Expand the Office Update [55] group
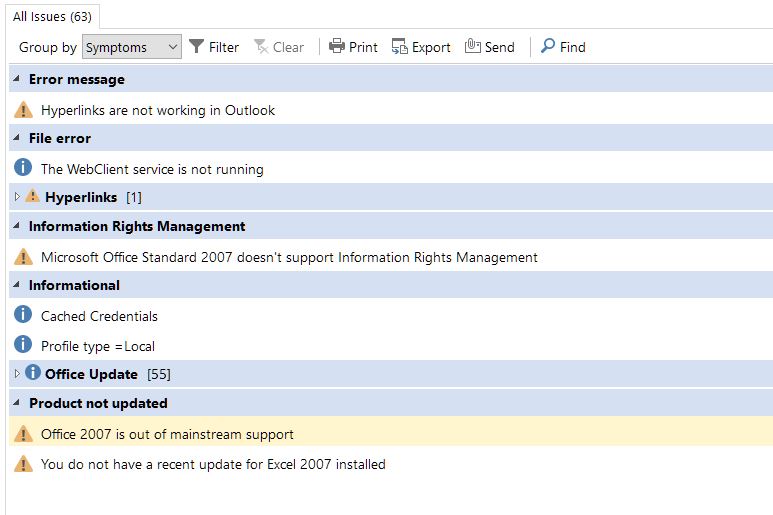The image size is (773, 515). (x=17, y=374)
